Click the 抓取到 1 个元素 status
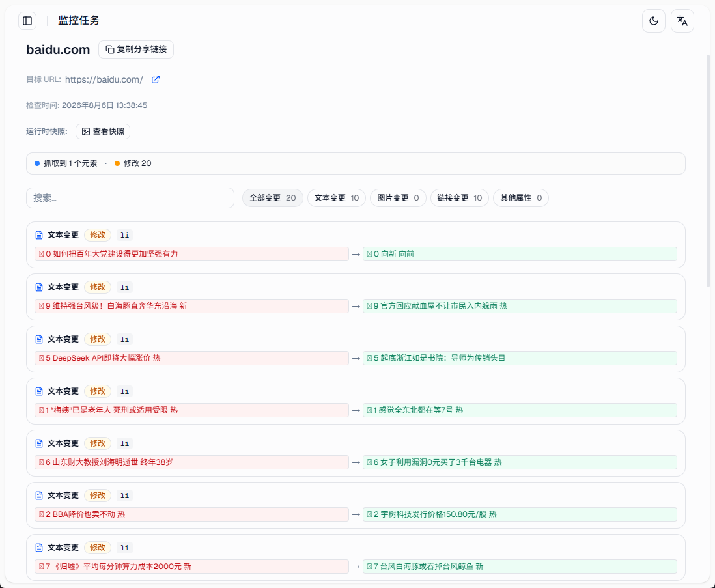 (x=66, y=163)
